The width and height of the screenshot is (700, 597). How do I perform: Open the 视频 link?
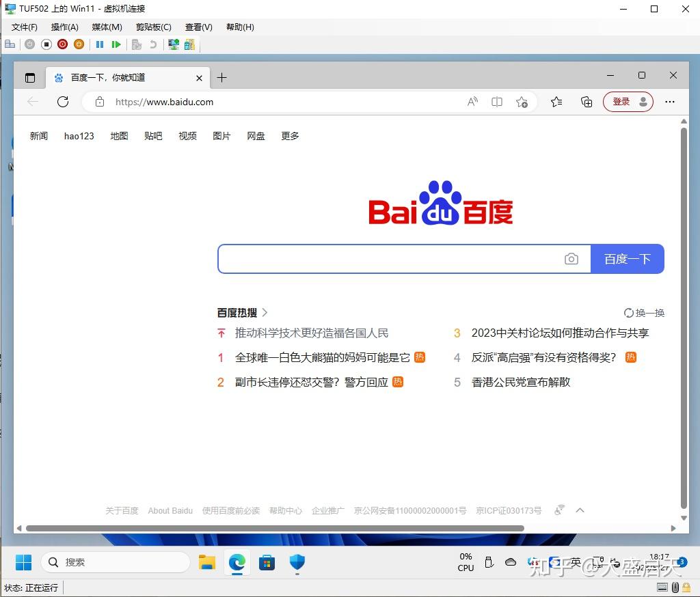point(187,136)
